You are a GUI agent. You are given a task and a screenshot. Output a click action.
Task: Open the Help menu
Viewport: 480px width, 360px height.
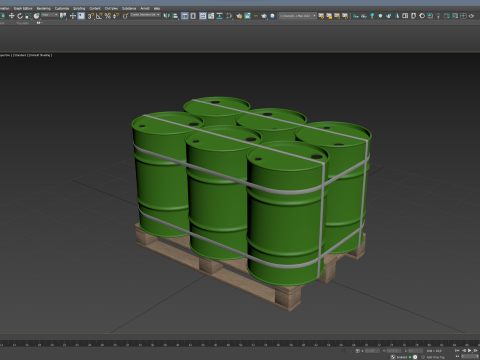pos(157,8)
